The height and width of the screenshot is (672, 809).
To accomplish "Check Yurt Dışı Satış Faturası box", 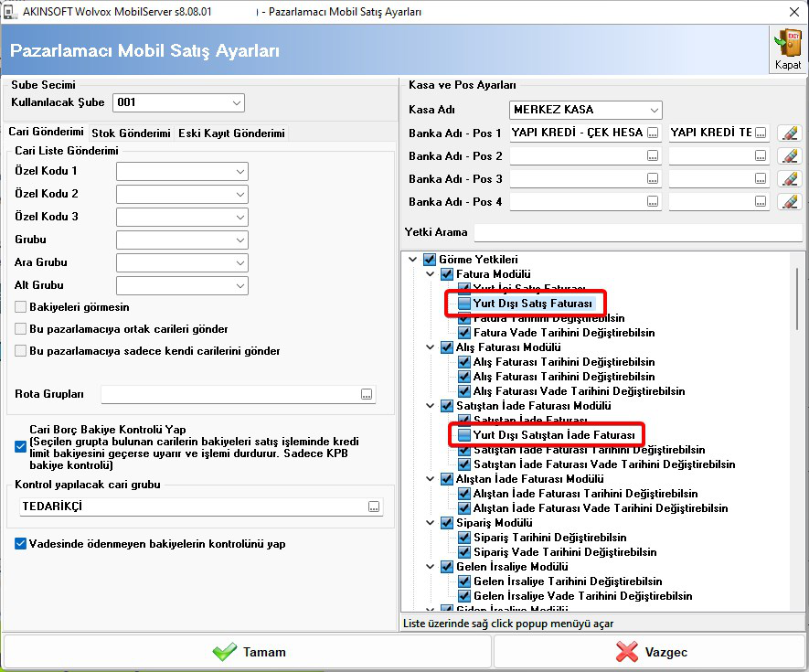I will [464, 303].
